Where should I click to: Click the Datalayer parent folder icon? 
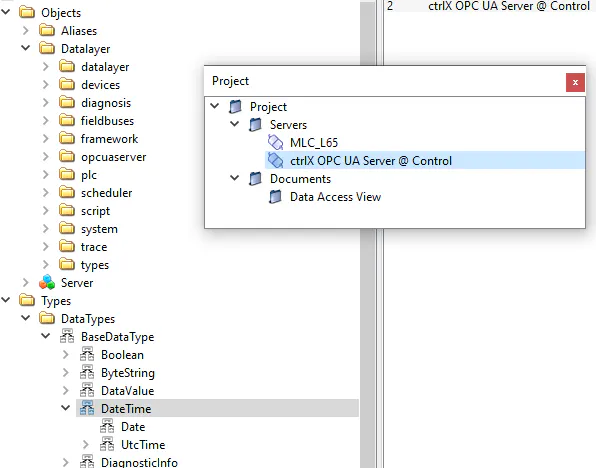(x=47, y=48)
